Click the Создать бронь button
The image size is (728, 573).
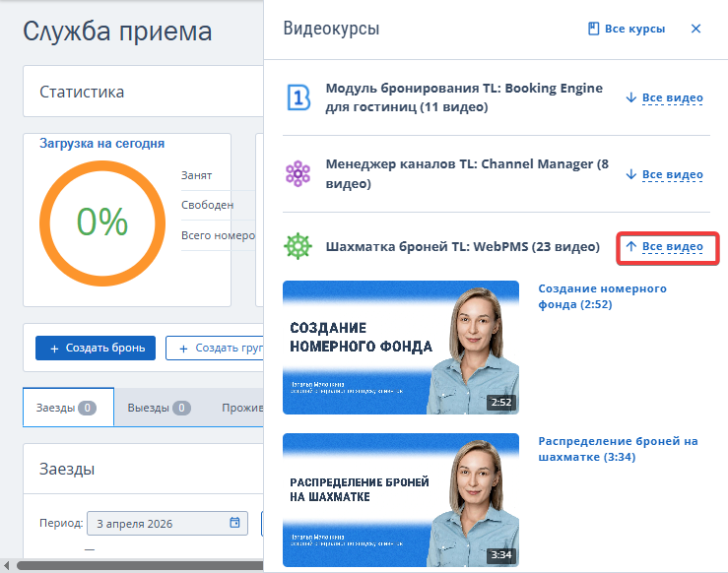96,348
